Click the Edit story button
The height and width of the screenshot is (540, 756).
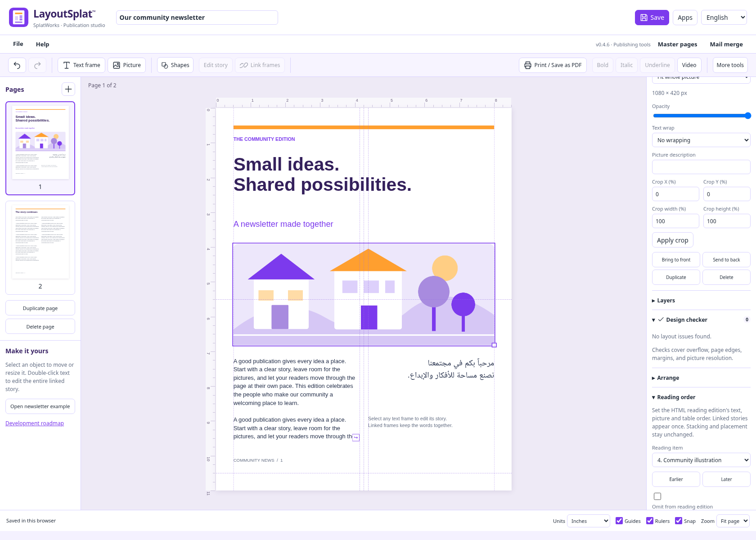(216, 65)
